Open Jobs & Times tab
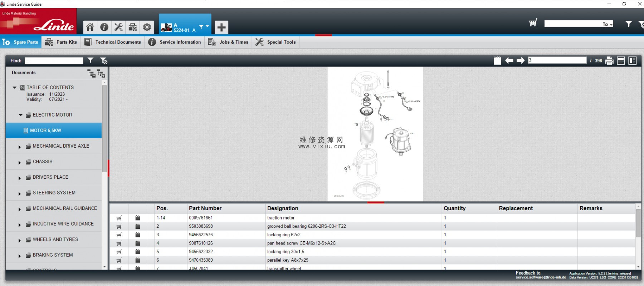644x286 pixels. (228, 42)
